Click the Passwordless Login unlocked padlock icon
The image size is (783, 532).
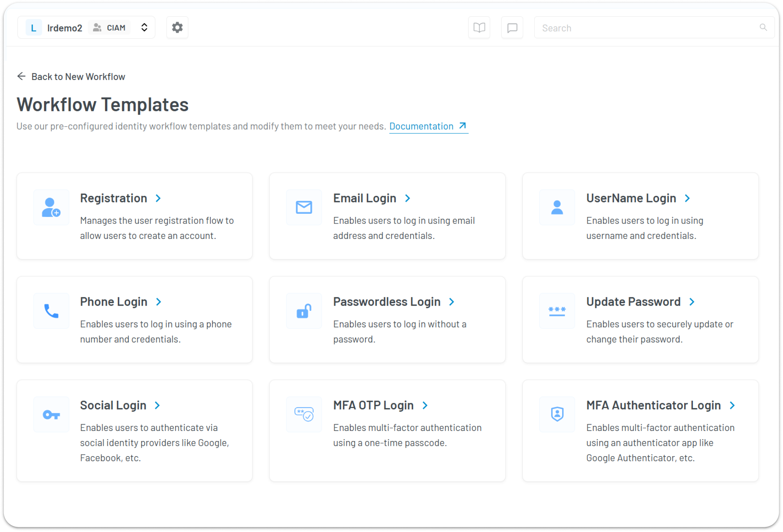pyautogui.click(x=304, y=311)
